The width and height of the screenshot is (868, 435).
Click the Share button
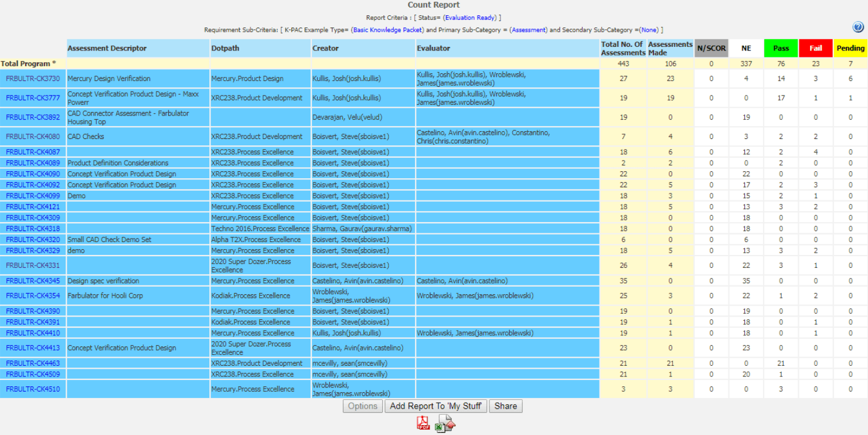click(x=506, y=406)
